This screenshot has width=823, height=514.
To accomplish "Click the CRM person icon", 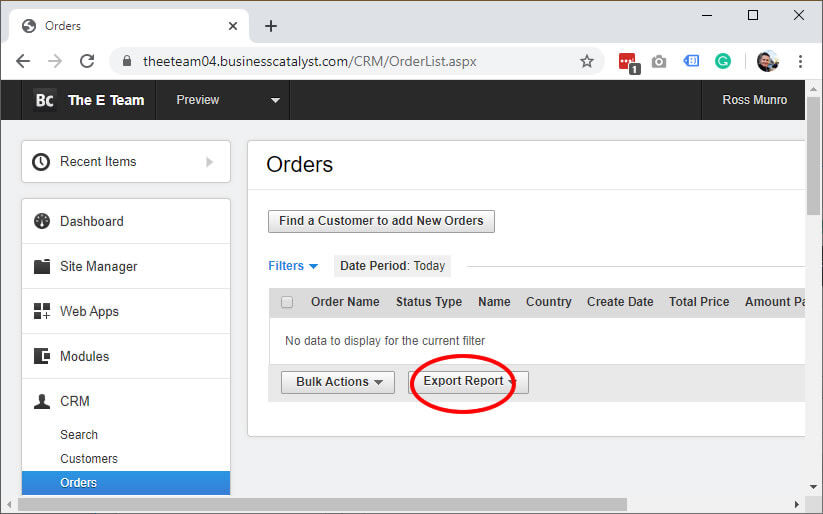I will tap(42, 401).
